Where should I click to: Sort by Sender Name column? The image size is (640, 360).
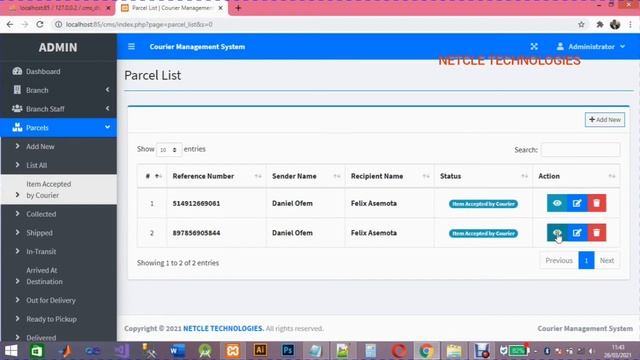click(305, 176)
